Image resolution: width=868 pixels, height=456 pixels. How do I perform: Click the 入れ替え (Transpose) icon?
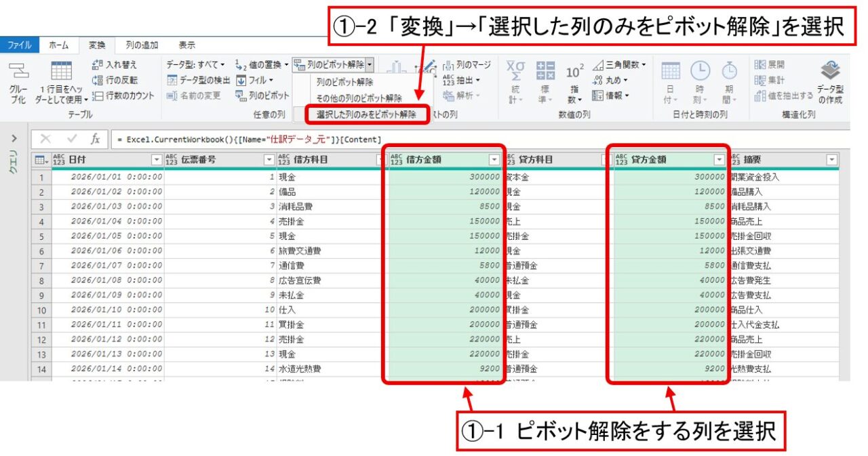[97, 65]
